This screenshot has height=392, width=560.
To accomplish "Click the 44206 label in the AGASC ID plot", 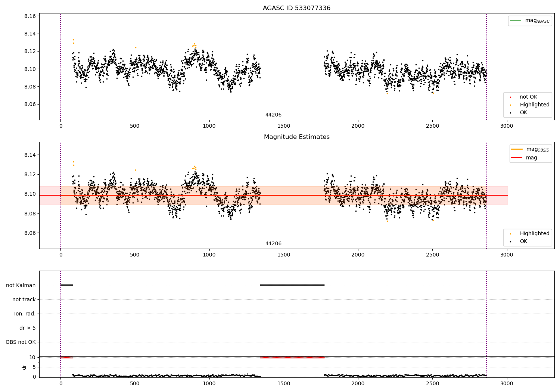I will tap(273, 115).
